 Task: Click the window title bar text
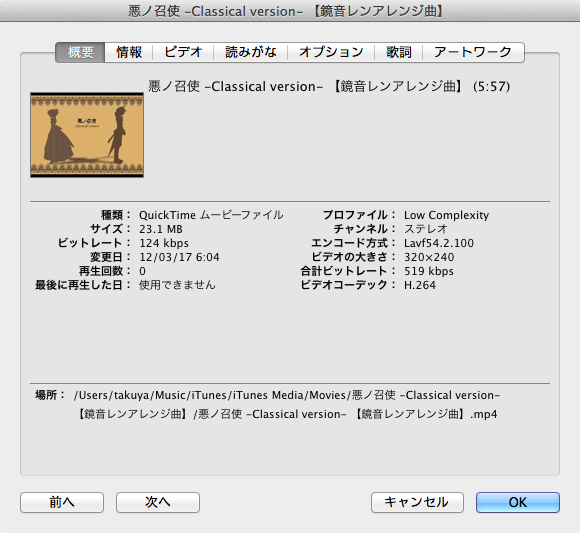(286, 11)
